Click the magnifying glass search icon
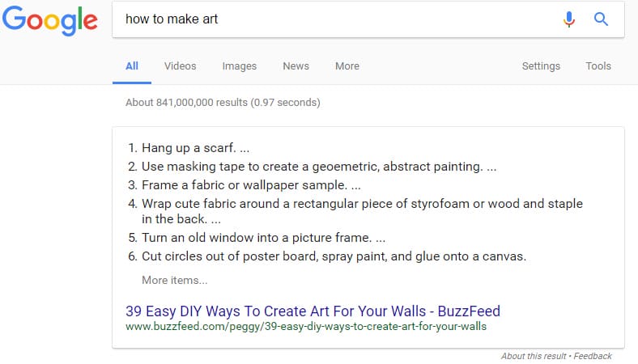This screenshot has width=638, height=364. click(x=601, y=19)
